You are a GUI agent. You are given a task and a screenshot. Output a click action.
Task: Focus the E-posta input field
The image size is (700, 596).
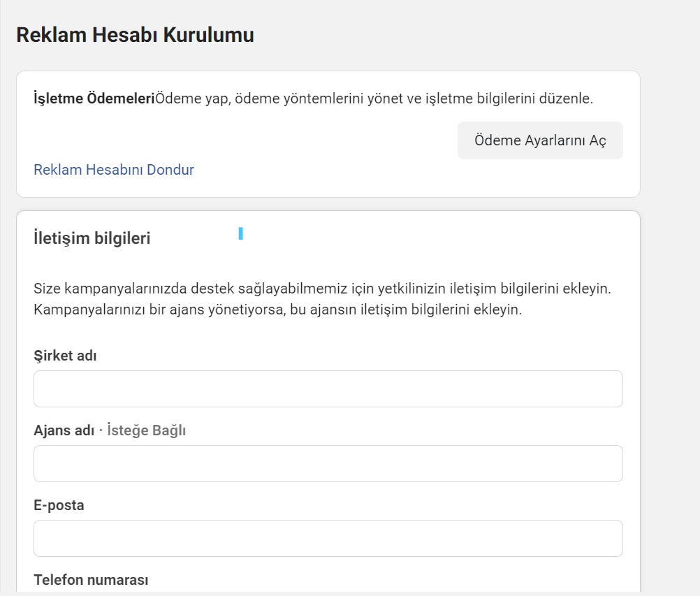[328, 538]
